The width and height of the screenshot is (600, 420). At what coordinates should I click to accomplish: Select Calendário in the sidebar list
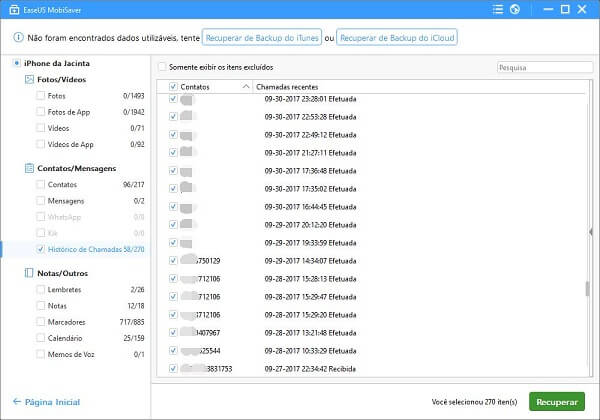[x=65, y=338]
